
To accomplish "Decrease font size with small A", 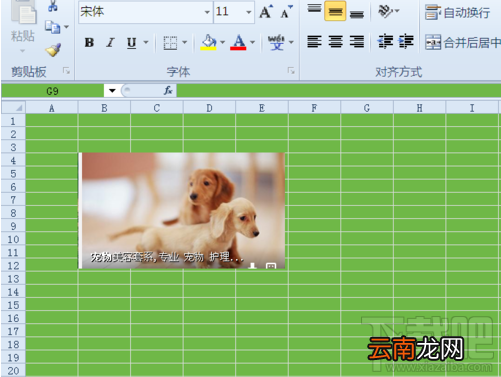I will tap(286, 12).
